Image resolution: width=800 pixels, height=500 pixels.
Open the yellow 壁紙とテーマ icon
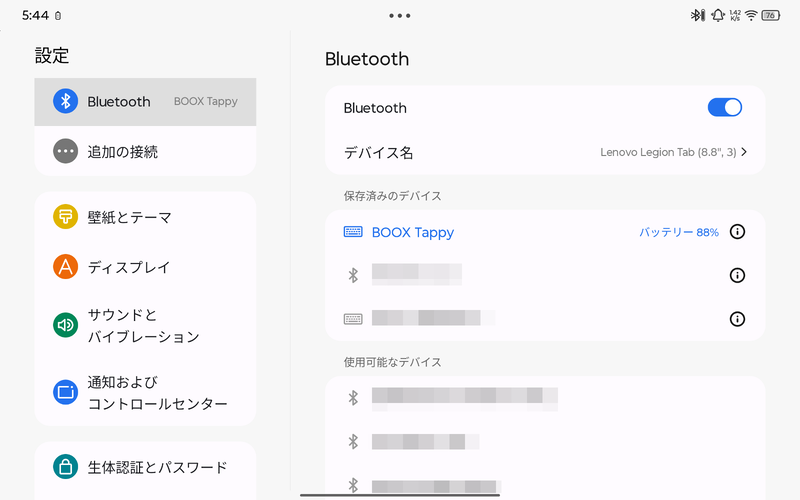65,217
